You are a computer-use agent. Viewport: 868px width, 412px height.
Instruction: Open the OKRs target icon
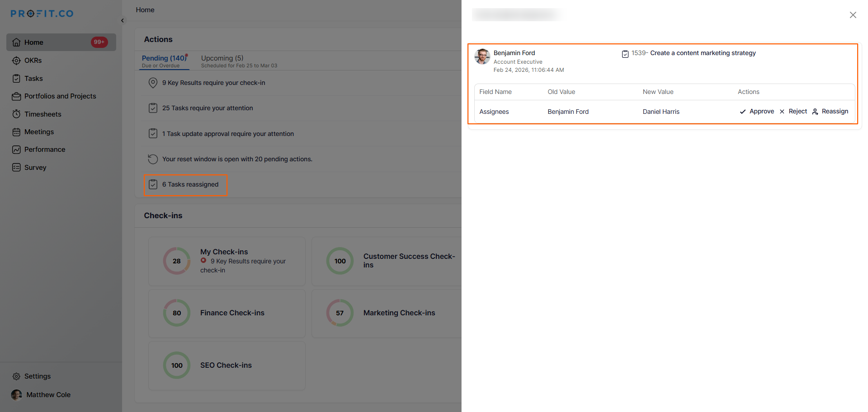pos(17,61)
